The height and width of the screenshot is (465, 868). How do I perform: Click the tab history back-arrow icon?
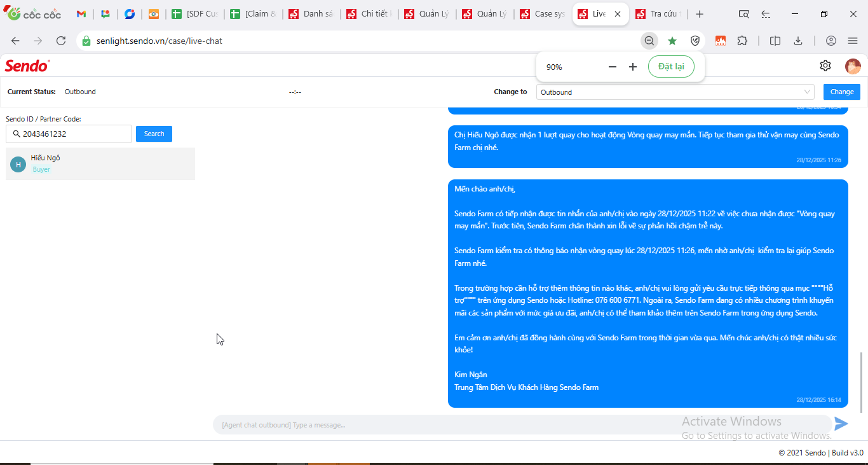point(766,14)
